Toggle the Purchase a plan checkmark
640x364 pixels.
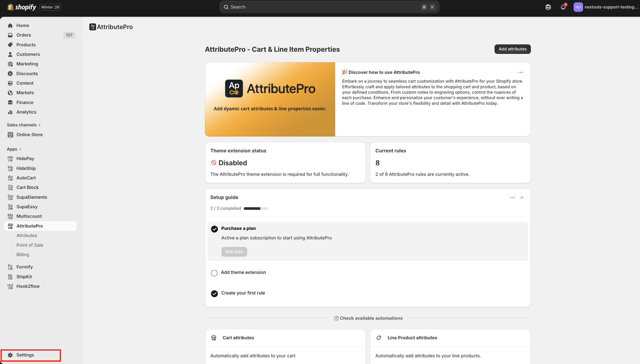coord(214,229)
